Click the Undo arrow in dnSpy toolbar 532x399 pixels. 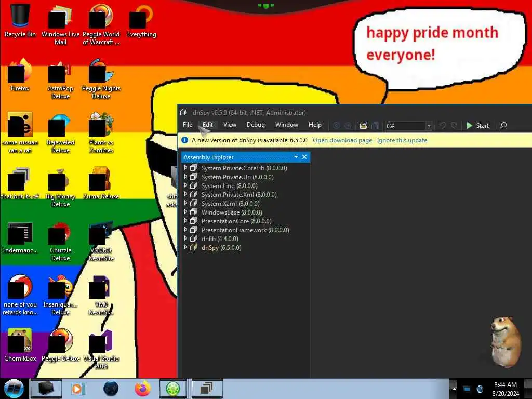click(442, 125)
